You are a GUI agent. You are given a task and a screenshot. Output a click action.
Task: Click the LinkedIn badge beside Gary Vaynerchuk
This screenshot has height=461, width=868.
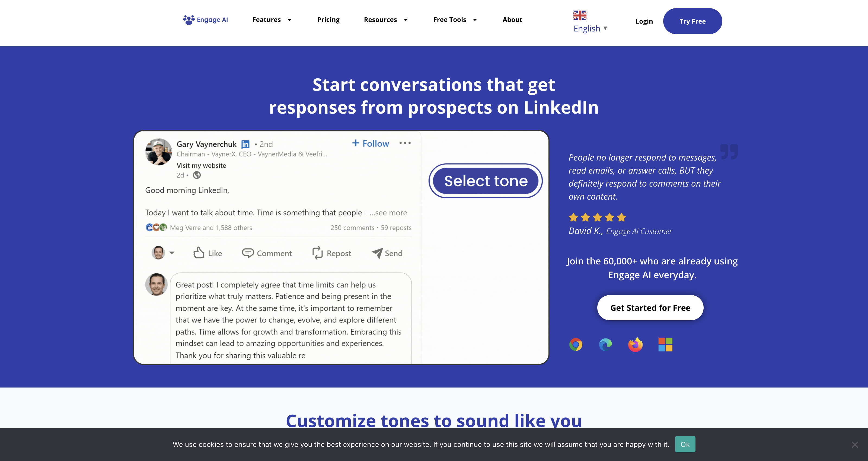point(245,144)
